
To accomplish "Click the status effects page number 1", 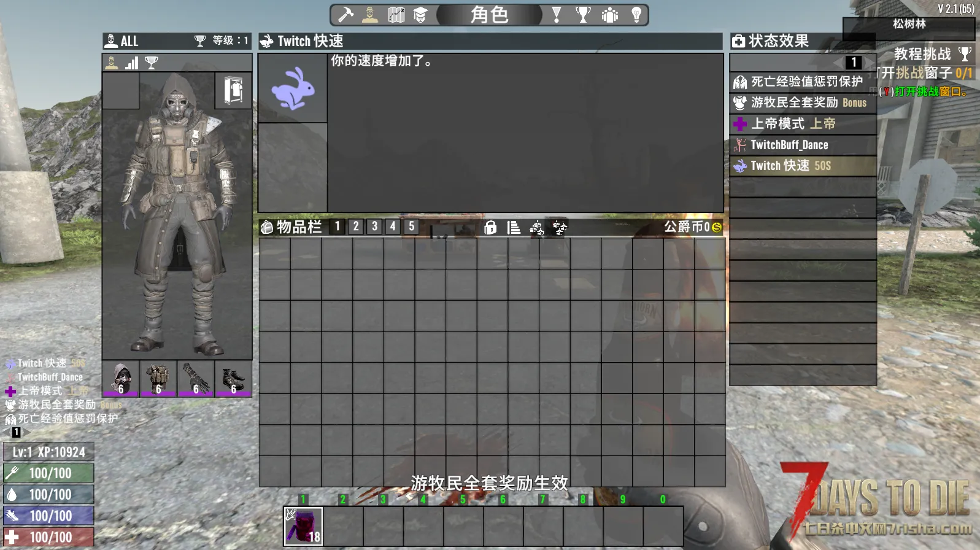I will 854,63.
